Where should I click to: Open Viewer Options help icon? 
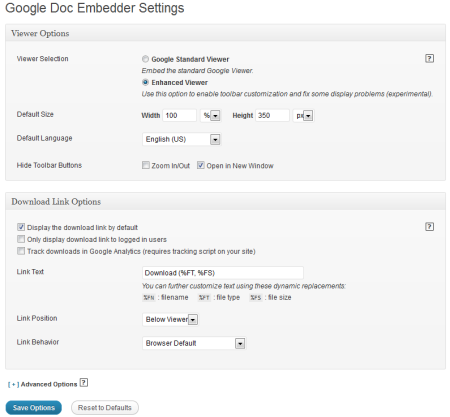429,59
